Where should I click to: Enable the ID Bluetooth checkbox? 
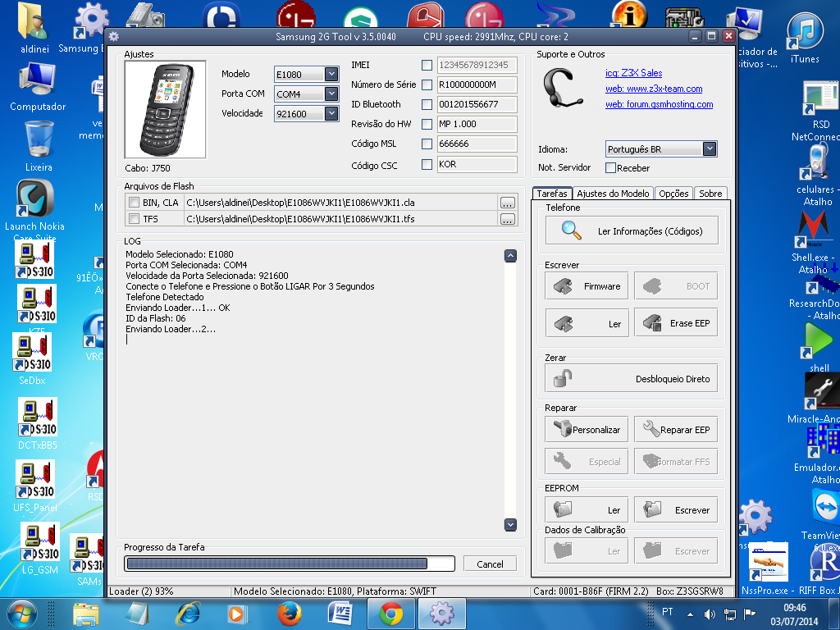(x=427, y=104)
